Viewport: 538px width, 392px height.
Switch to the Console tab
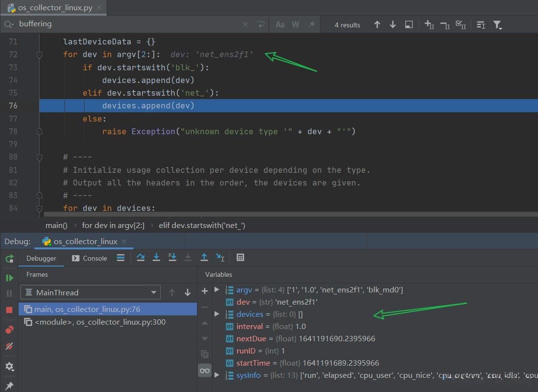tap(89, 258)
